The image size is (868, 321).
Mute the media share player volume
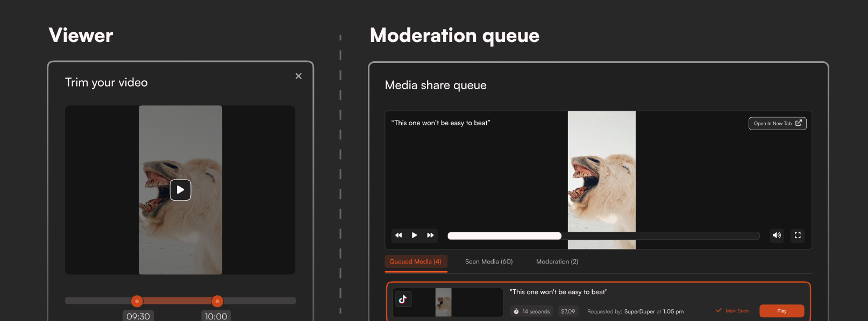pos(777,236)
